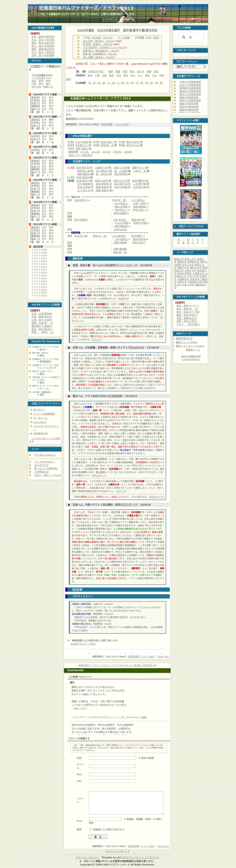Open the プロ注目選手2026 menu link

pyautogui.click(x=42, y=75)
